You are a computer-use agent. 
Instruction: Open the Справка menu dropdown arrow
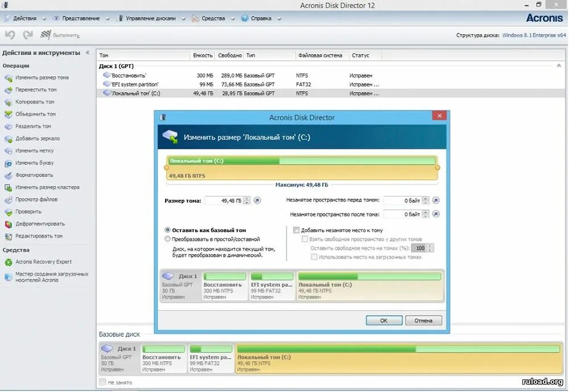pos(279,19)
